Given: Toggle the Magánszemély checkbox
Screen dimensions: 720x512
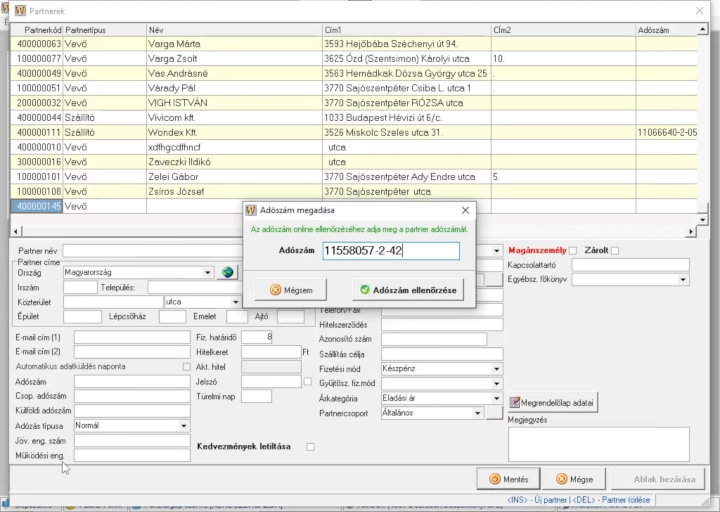Looking at the screenshot, I should click(573, 251).
